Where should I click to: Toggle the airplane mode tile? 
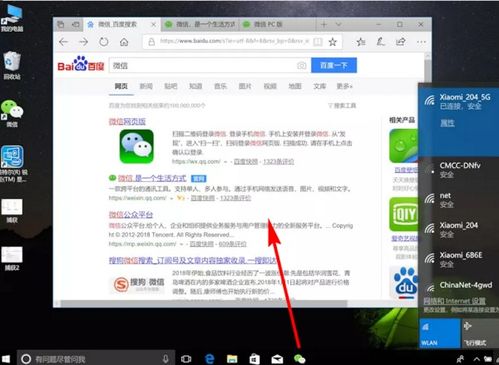point(480,333)
